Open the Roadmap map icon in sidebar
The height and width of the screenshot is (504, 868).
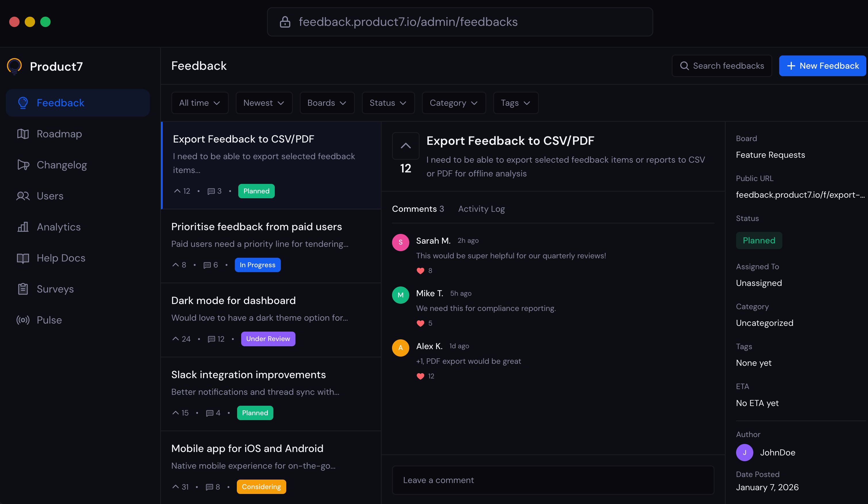pyautogui.click(x=23, y=134)
